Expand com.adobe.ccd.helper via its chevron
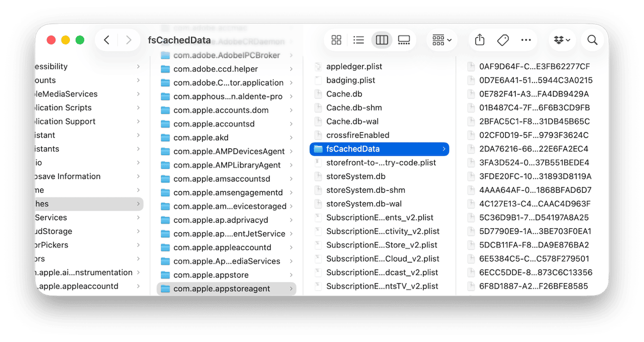Screen dimensions: 644x342 [x=291, y=69]
